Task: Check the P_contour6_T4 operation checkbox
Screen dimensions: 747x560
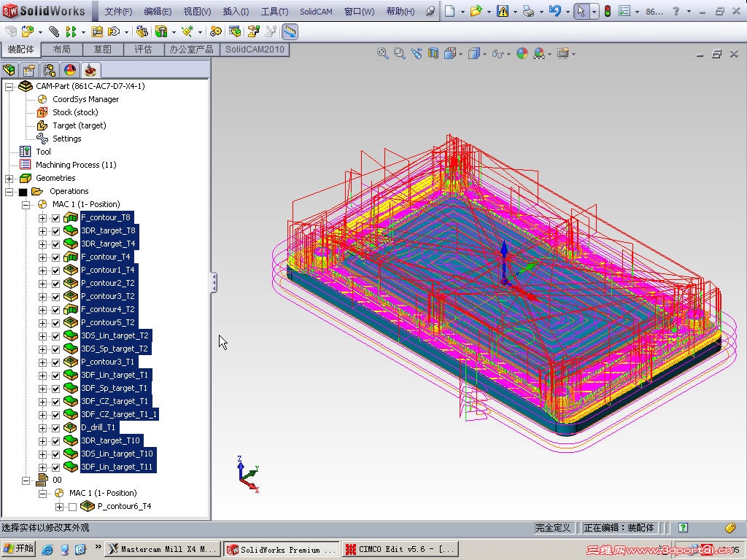Action: (72, 507)
